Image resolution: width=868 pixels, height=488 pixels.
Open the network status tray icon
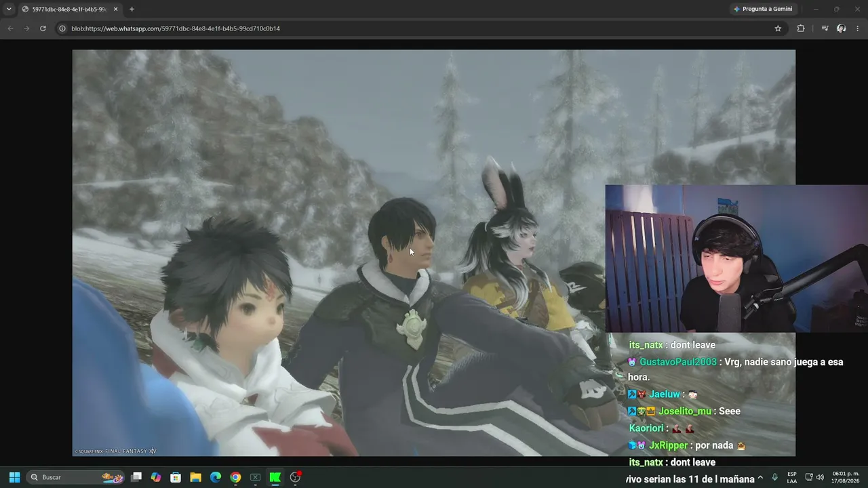click(x=810, y=477)
